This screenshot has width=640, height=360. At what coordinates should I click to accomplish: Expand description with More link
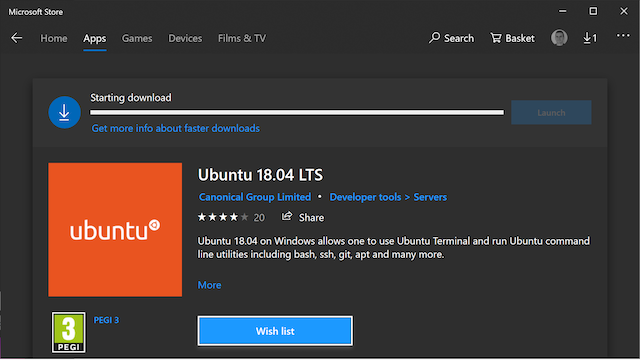click(x=209, y=285)
